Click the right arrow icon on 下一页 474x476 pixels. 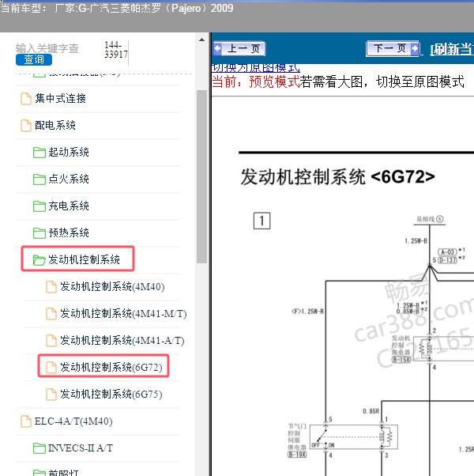coord(415,48)
